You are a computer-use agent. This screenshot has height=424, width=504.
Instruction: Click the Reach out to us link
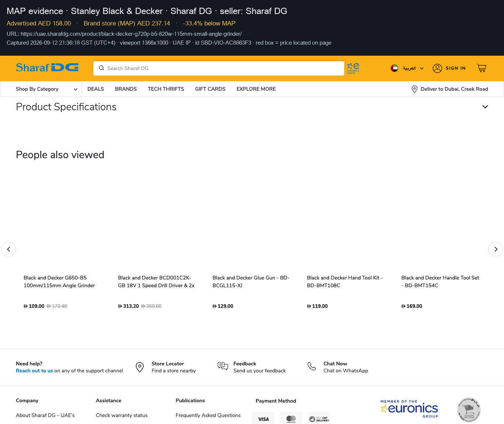coord(34,371)
